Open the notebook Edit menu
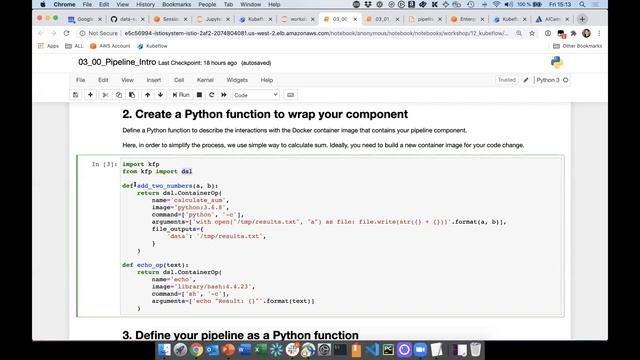 (x=103, y=80)
